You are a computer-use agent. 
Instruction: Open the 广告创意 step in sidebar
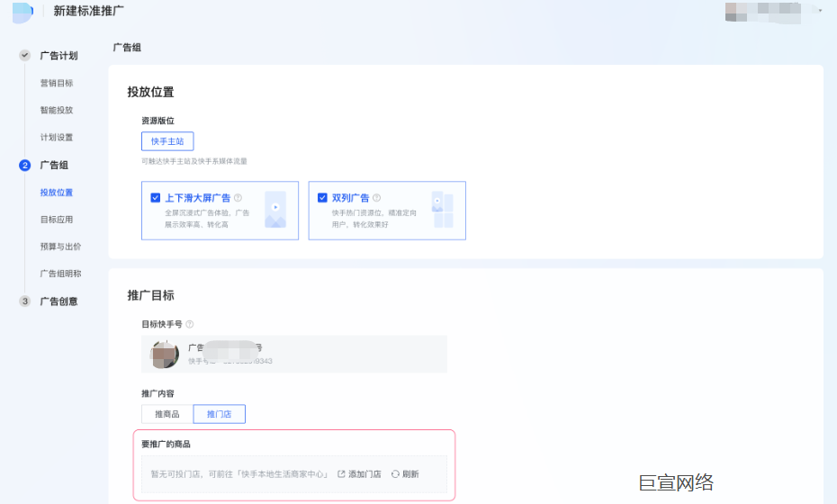click(58, 301)
